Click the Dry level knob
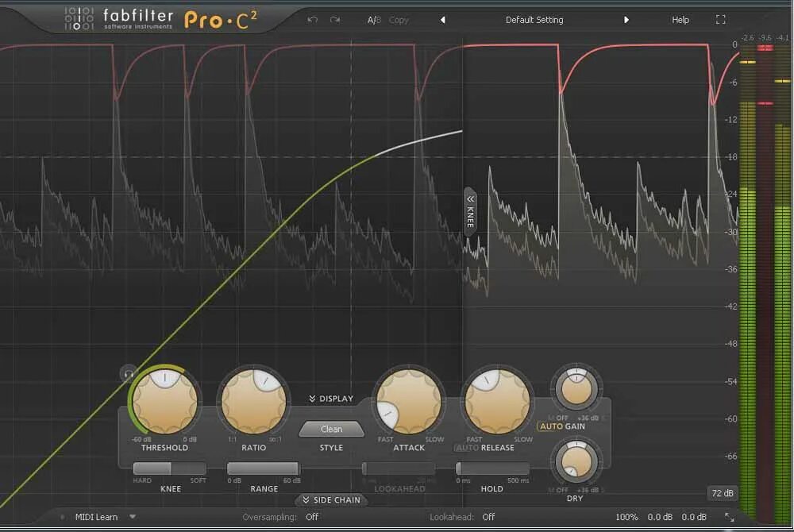This screenshot has width=794, height=532. [x=576, y=463]
